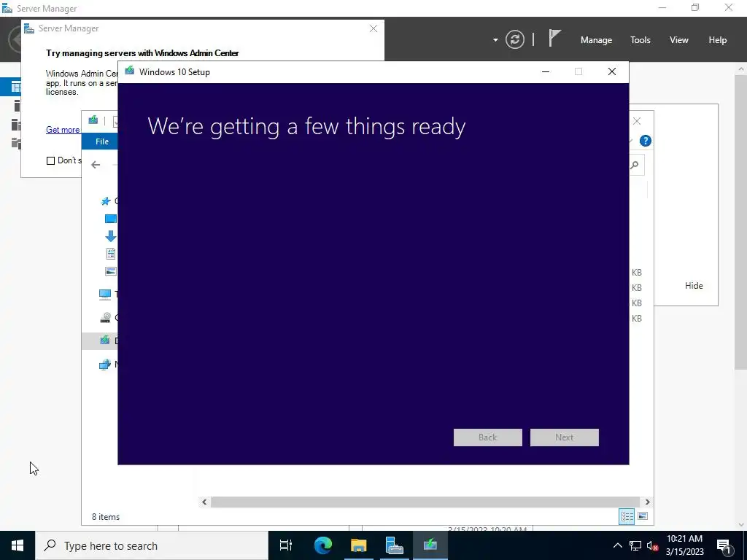This screenshot has width=747, height=560.
Task: Click the refresh icon in Server Manager header
Action: pyautogui.click(x=515, y=39)
